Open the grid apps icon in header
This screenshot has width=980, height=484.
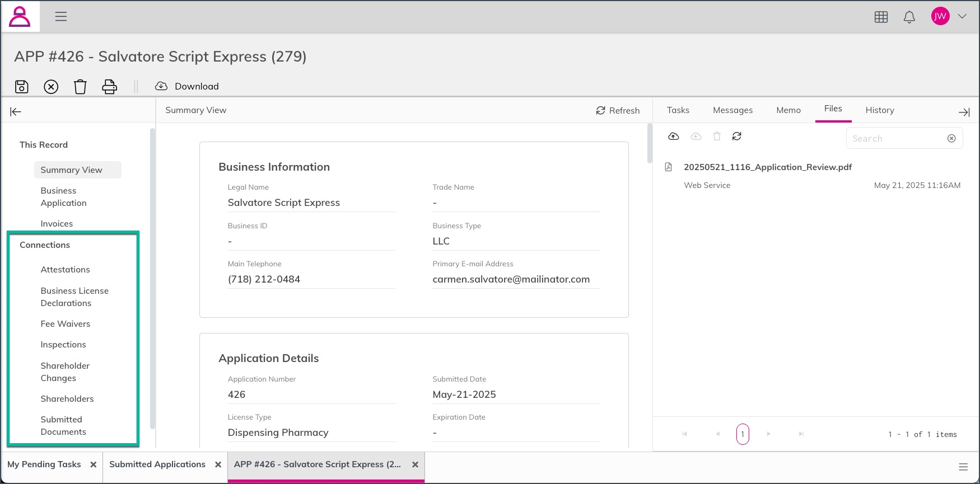point(881,17)
